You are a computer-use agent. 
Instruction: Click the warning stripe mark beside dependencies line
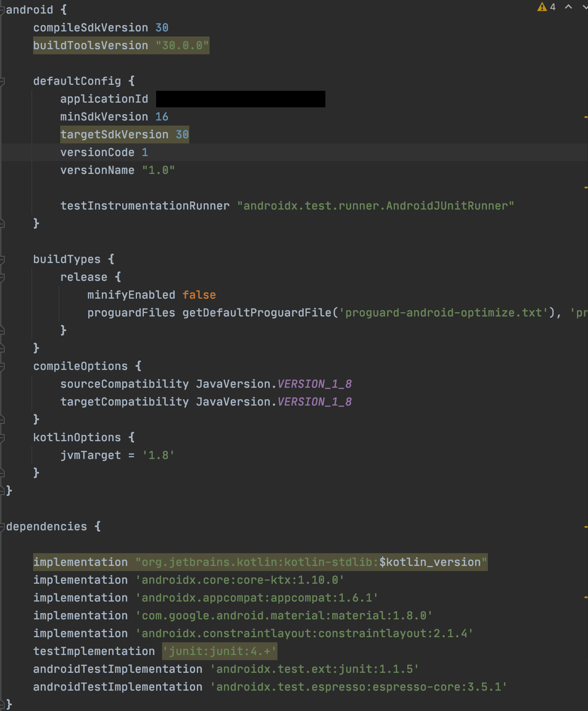pos(586,527)
